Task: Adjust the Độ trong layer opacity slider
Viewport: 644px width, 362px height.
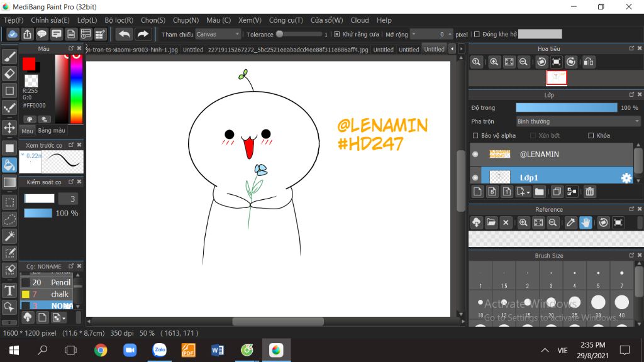Action: point(567,107)
